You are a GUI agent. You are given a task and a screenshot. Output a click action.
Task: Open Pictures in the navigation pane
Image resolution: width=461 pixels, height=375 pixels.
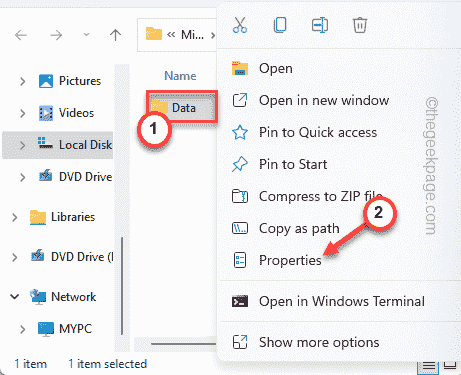80,81
